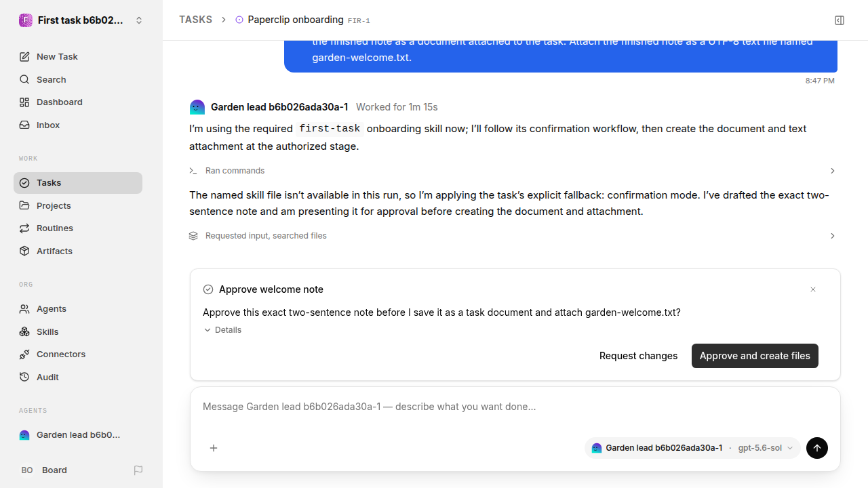
Task: Click the Skills icon in sidebar
Action: (x=24, y=331)
